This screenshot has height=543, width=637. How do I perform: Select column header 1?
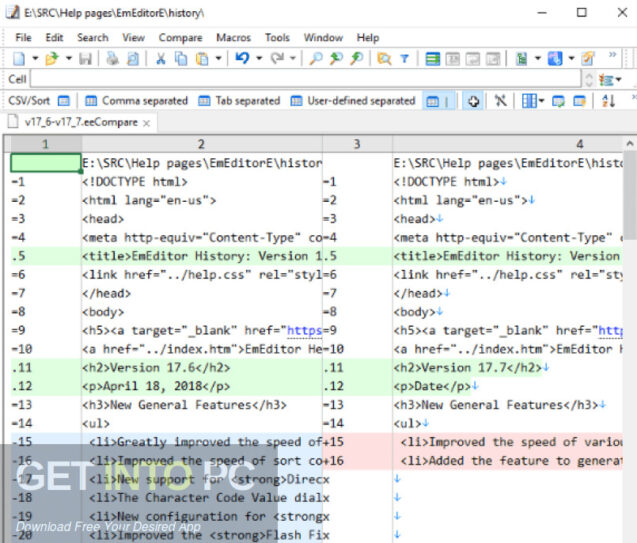coord(46,144)
